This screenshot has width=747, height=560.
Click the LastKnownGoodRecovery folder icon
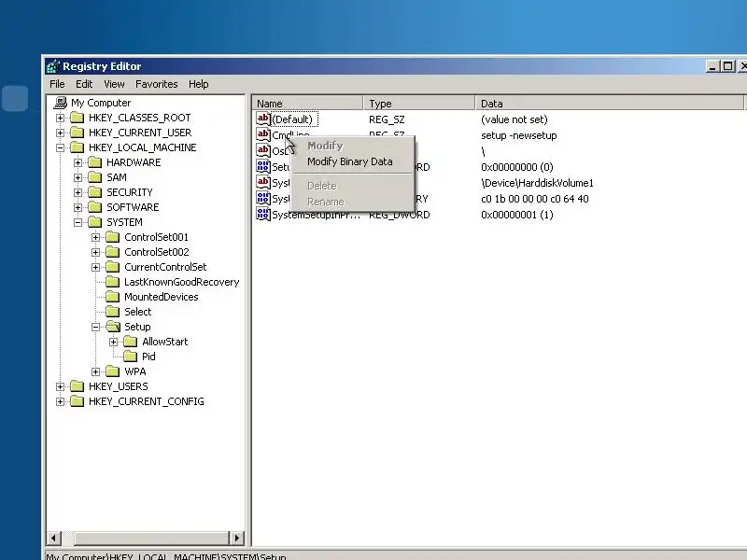pyautogui.click(x=113, y=282)
